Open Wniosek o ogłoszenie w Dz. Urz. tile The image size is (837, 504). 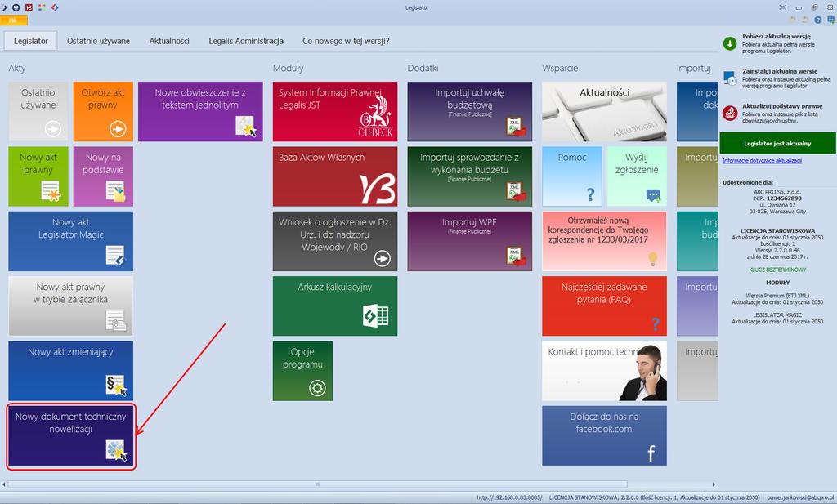(335, 241)
